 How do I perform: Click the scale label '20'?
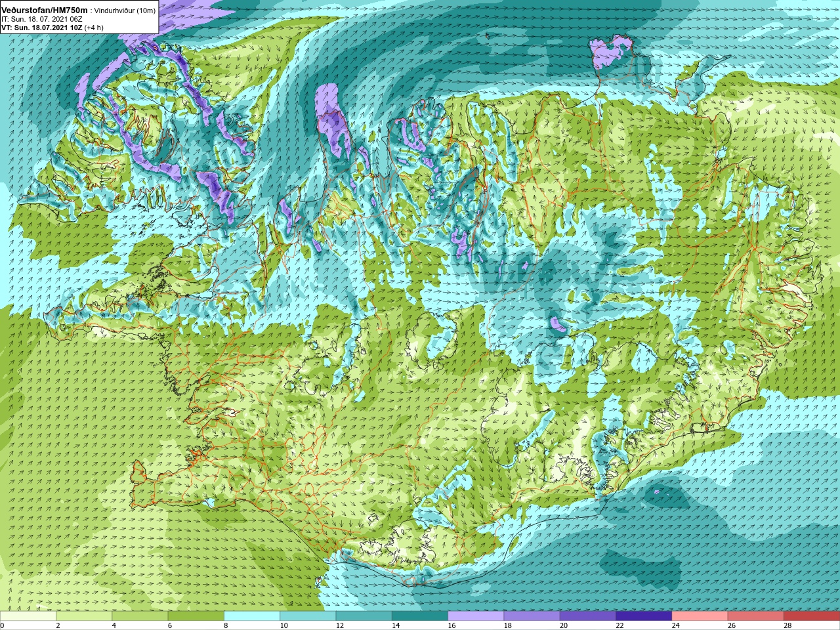coord(564,625)
